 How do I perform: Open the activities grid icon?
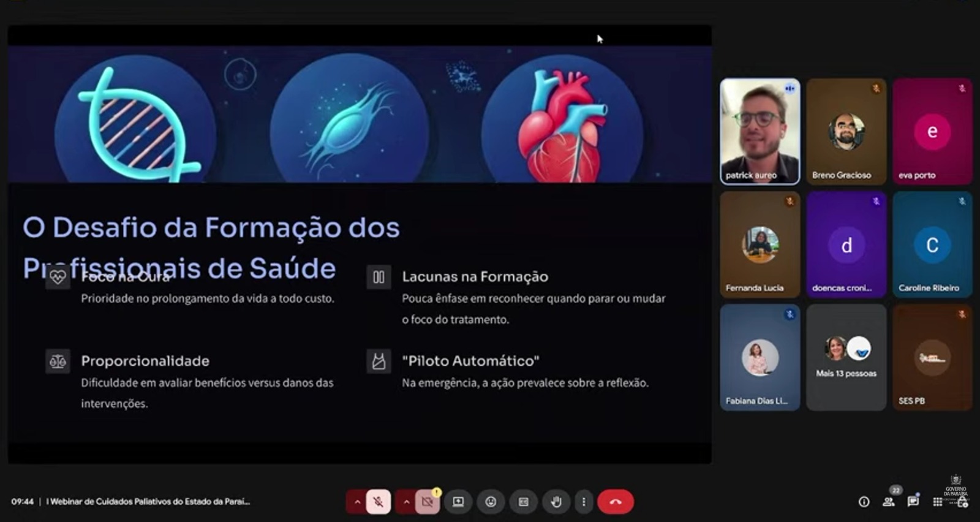pyautogui.click(x=937, y=502)
